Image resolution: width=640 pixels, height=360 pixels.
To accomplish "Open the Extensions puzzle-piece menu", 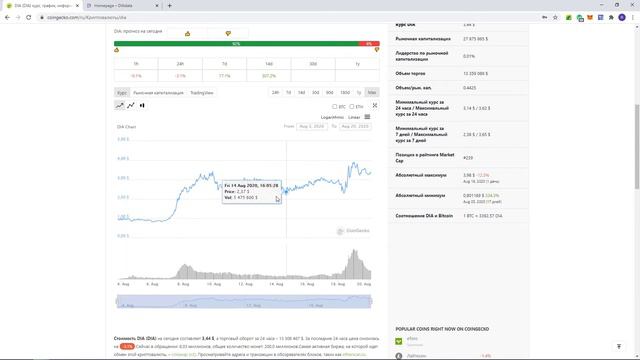I will (611, 18).
